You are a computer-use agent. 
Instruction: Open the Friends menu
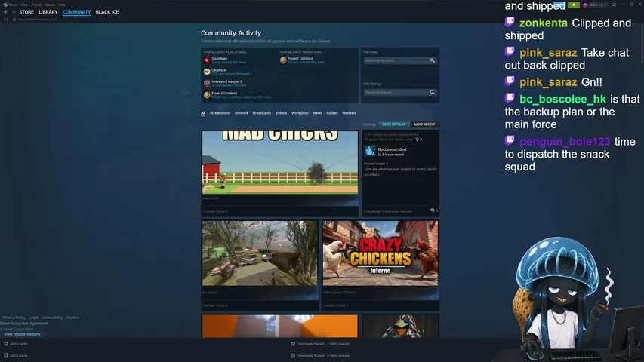coord(36,5)
